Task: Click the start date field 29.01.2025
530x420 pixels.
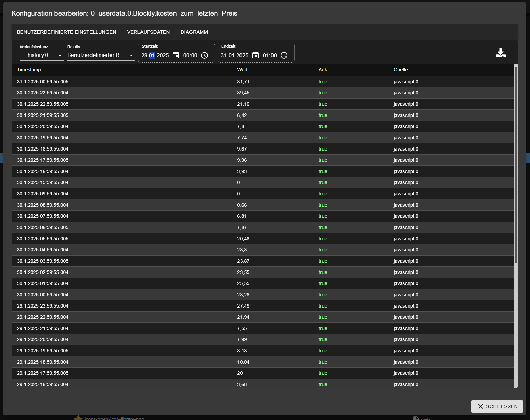Action: (155, 55)
